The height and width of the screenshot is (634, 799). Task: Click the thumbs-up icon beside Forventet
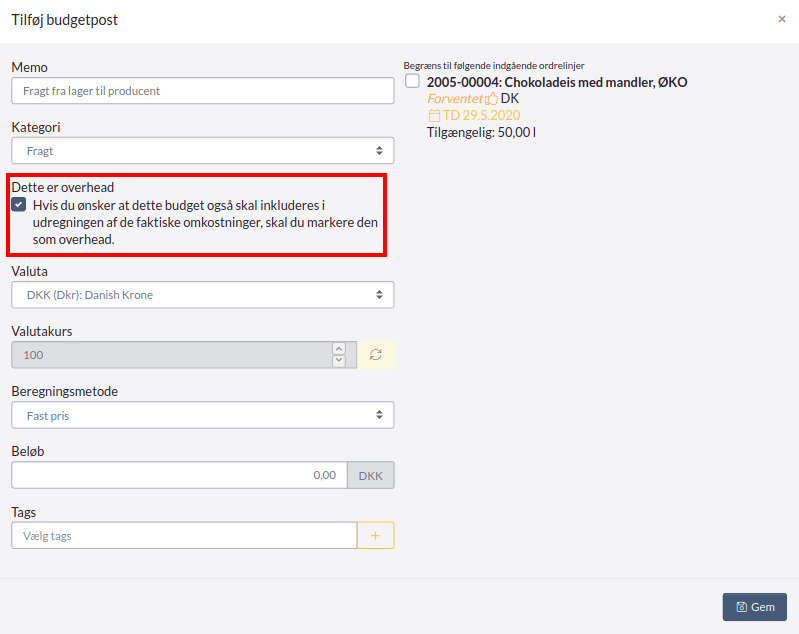pos(491,99)
